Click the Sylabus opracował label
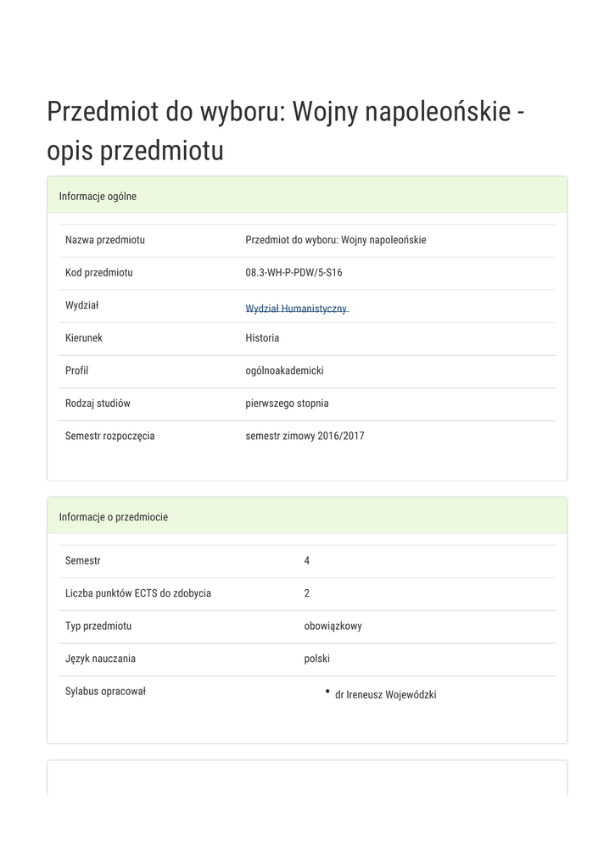This screenshot has height=868, width=615. 106,692
